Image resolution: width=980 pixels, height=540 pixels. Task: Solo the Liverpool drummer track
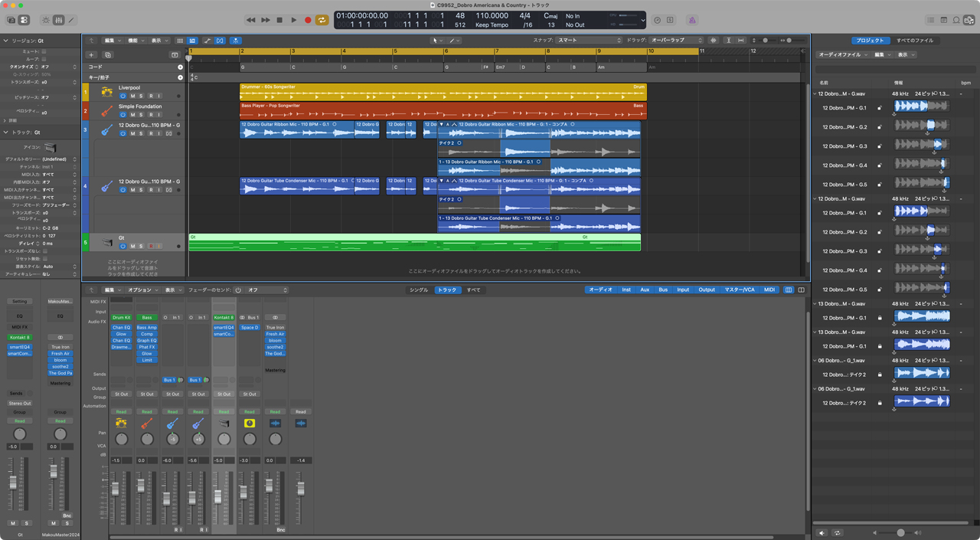pos(141,97)
